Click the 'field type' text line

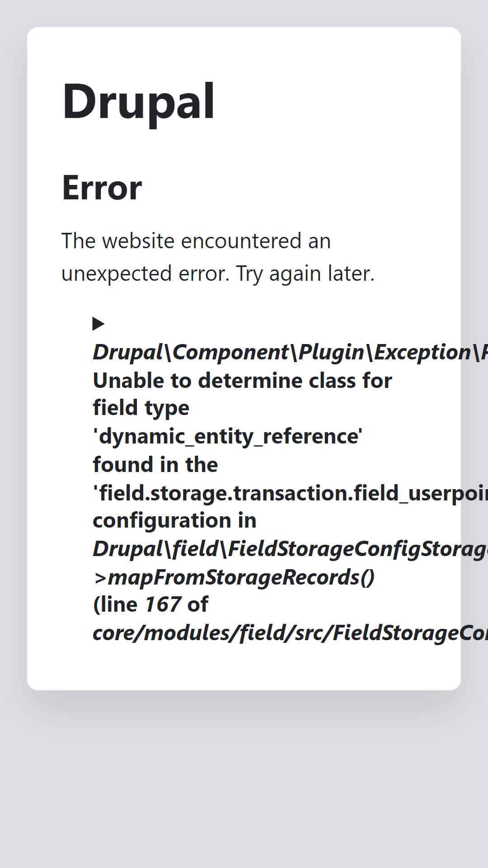click(x=141, y=408)
